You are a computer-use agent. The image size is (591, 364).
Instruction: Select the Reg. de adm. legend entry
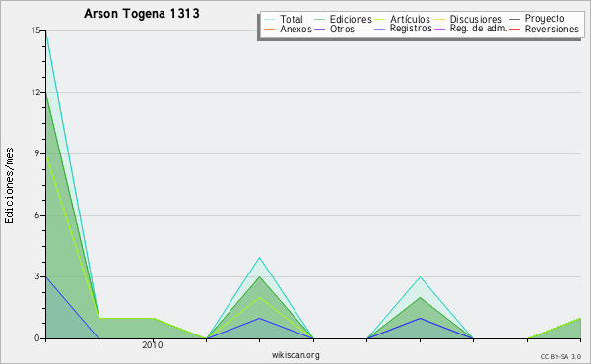[479, 29]
